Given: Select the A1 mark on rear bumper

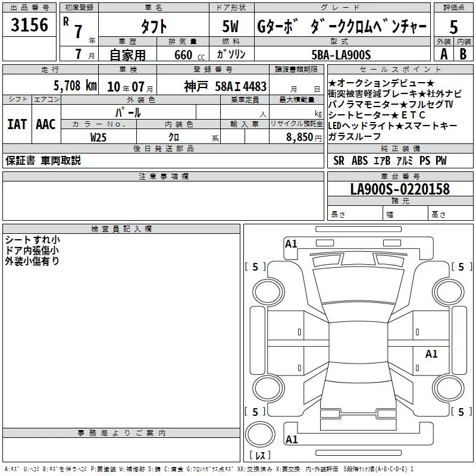Looking at the screenshot, I should click(292, 439).
